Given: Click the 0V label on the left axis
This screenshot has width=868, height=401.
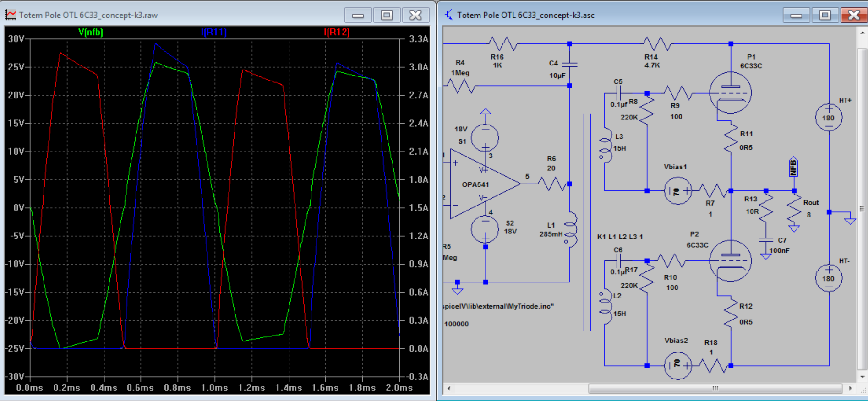Looking at the screenshot, I should (19, 207).
